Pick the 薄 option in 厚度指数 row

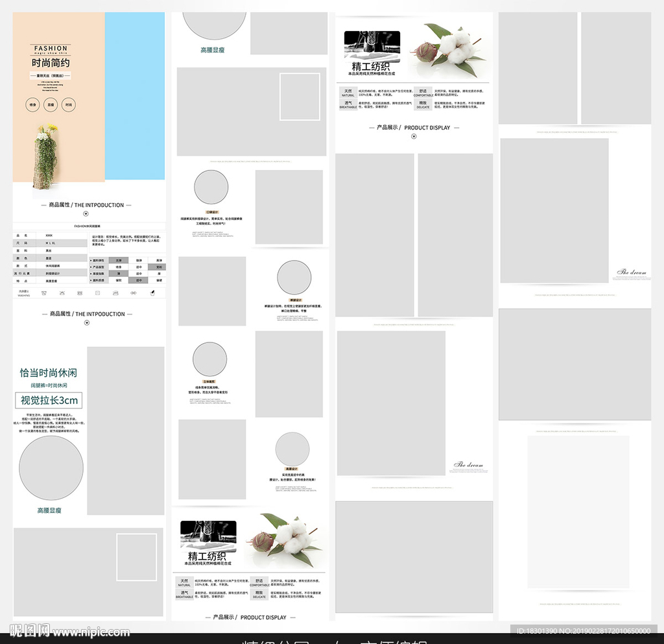[119, 273]
